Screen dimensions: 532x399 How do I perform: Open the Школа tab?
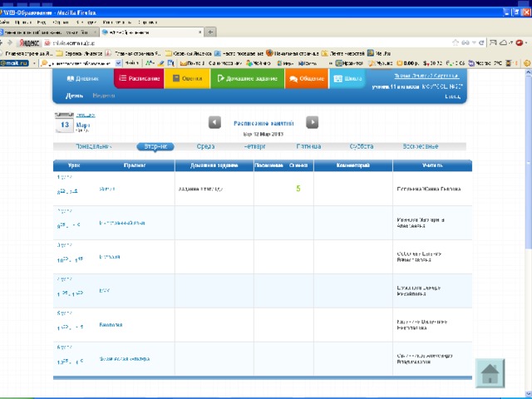347,79
